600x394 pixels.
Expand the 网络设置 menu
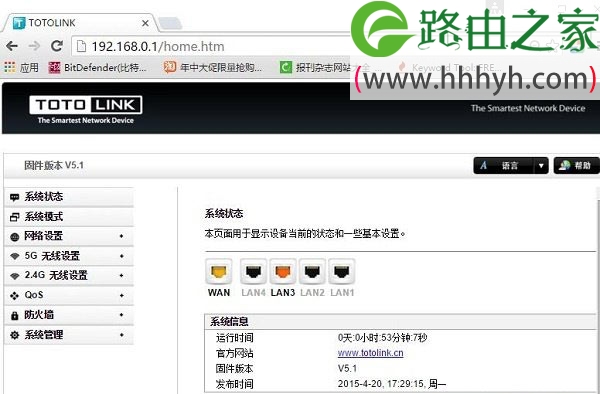tap(69, 236)
